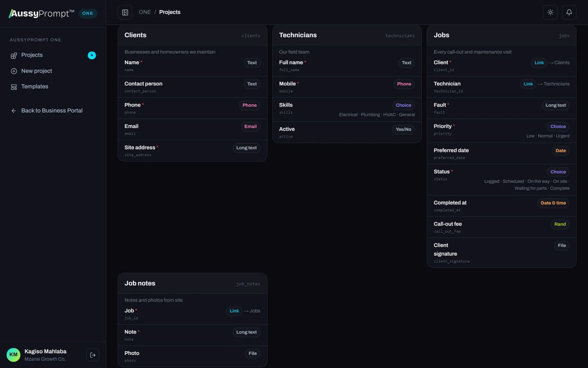Viewport: 588px width, 368px height.
Task: Click the Link tag on Job notes Job field
Action: (x=234, y=311)
